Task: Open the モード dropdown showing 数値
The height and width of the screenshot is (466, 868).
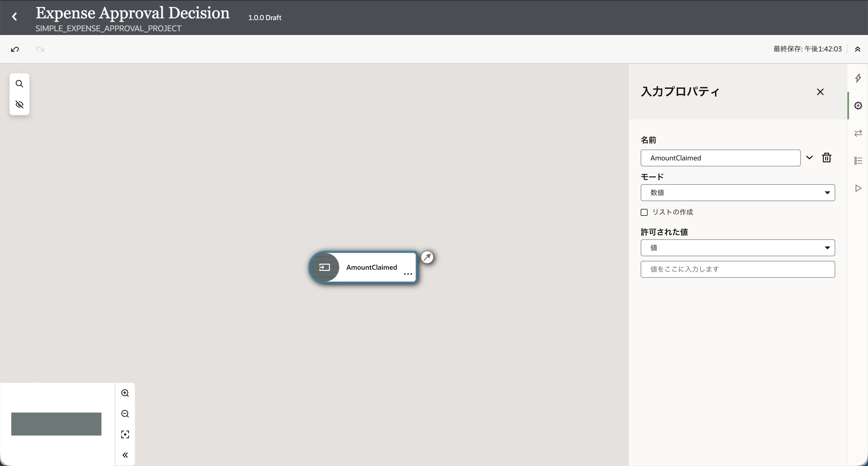Action: pyautogui.click(x=738, y=193)
